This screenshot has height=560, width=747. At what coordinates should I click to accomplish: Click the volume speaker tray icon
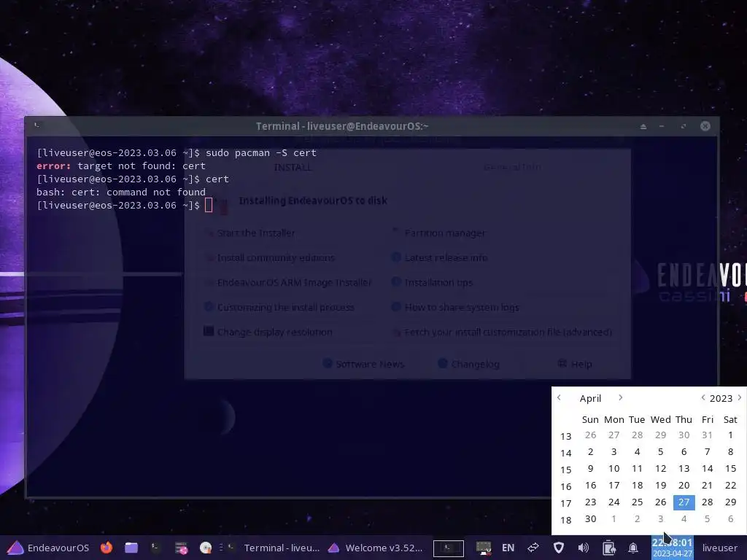click(x=583, y=548)
